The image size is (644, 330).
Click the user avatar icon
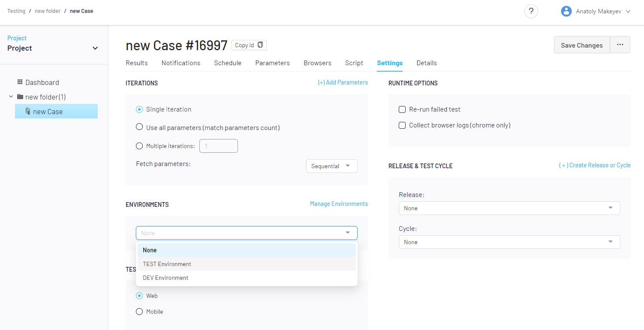click(x=566, y=11)
